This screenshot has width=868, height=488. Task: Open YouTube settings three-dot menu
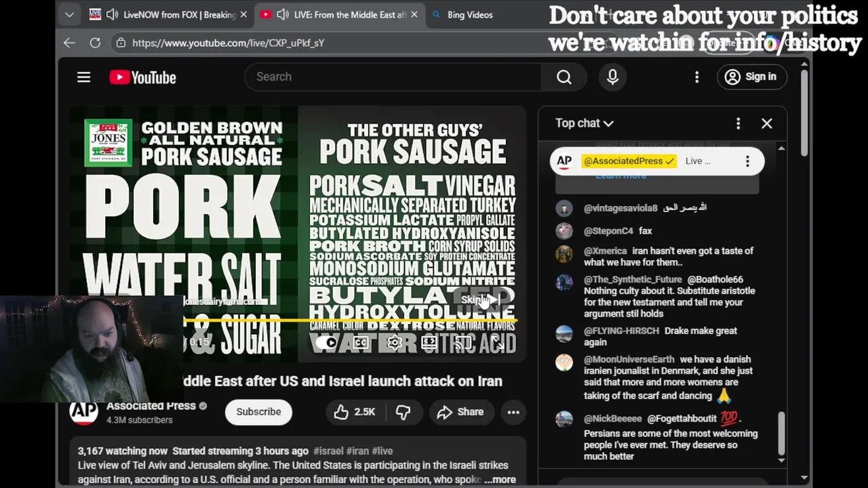click(x=696, y=77)
